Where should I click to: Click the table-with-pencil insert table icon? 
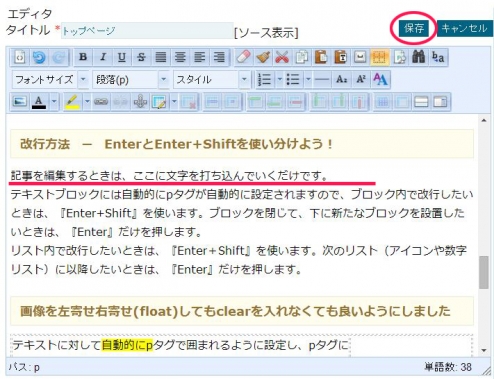(159, 101)
